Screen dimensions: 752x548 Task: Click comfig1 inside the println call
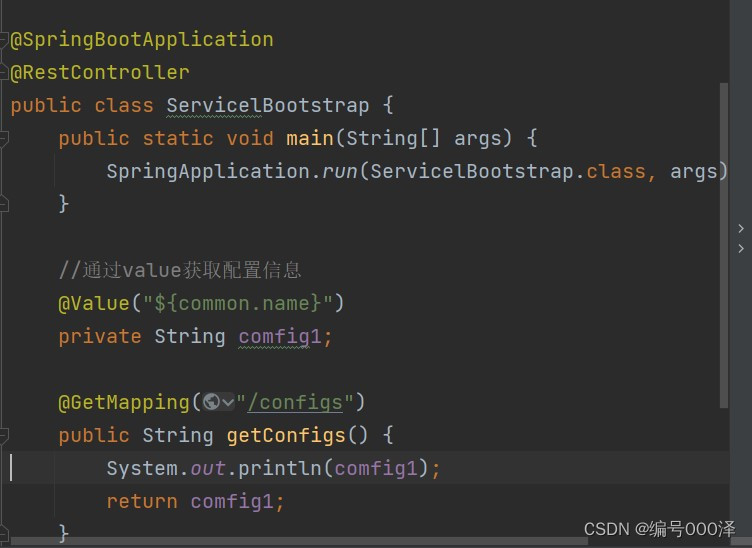pos(376,468)
